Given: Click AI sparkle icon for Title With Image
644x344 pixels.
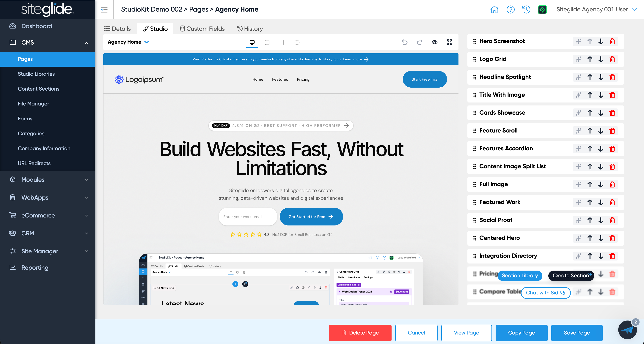Looking at the screenshot, I should pos(579,95).
